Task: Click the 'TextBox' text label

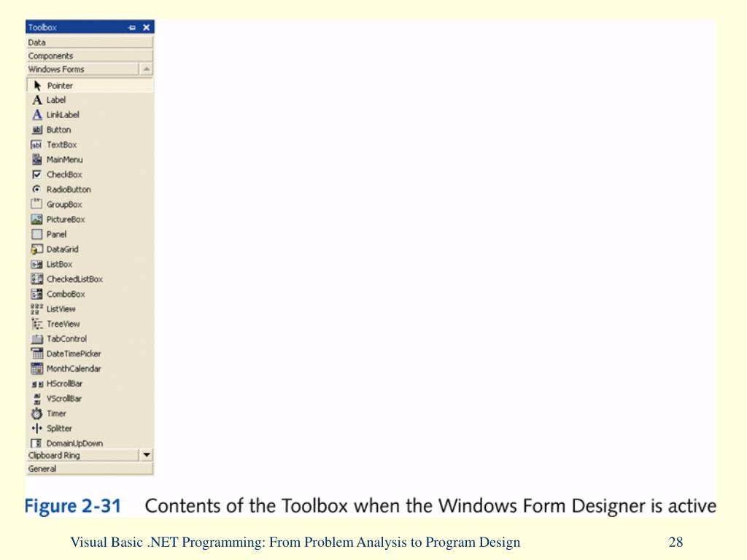Action: [x=61, y=145]
